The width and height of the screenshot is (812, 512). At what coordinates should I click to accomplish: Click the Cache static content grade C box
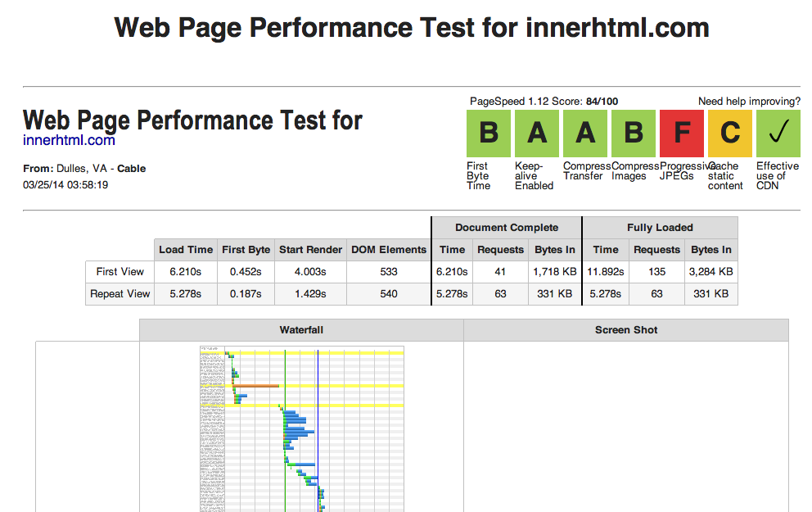(729, 134)
